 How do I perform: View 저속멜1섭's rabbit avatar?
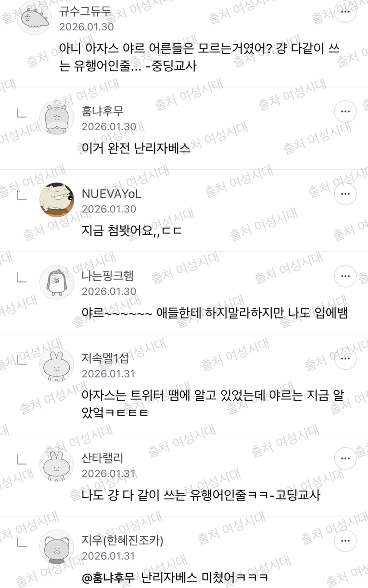coord(57,365)
